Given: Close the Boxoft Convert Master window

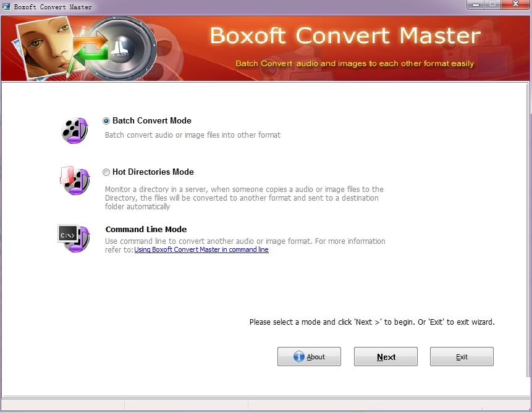Looking at the screenshot, I should tap(515, 4).
